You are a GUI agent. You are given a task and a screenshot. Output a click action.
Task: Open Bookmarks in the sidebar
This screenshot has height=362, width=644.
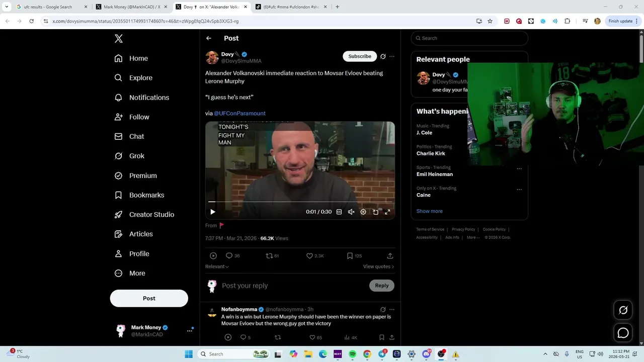click(139, 195)
